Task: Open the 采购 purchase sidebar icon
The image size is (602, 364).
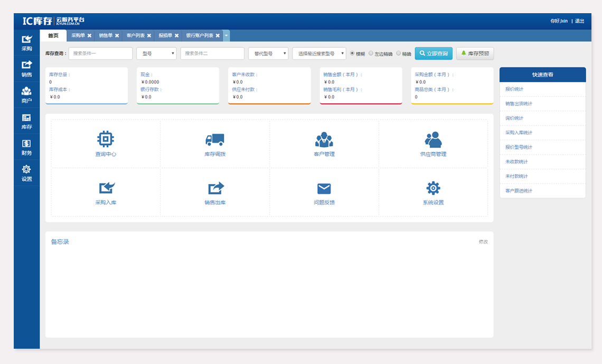Action: coord(26,39)
